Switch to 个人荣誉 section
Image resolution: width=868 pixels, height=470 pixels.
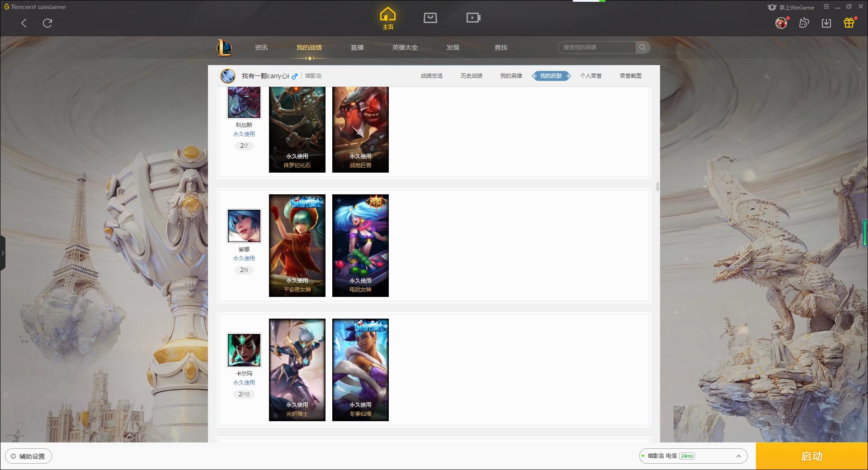(591, 76)
